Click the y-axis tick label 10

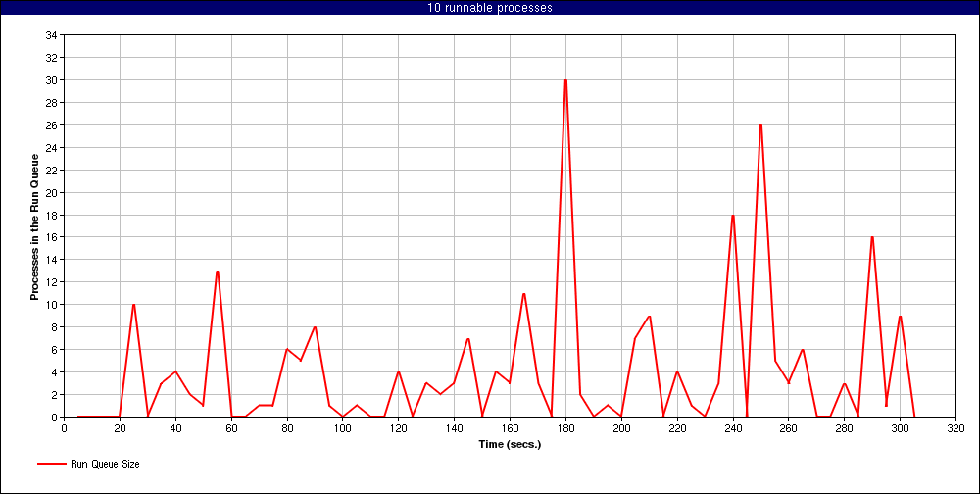pos(52,305)
